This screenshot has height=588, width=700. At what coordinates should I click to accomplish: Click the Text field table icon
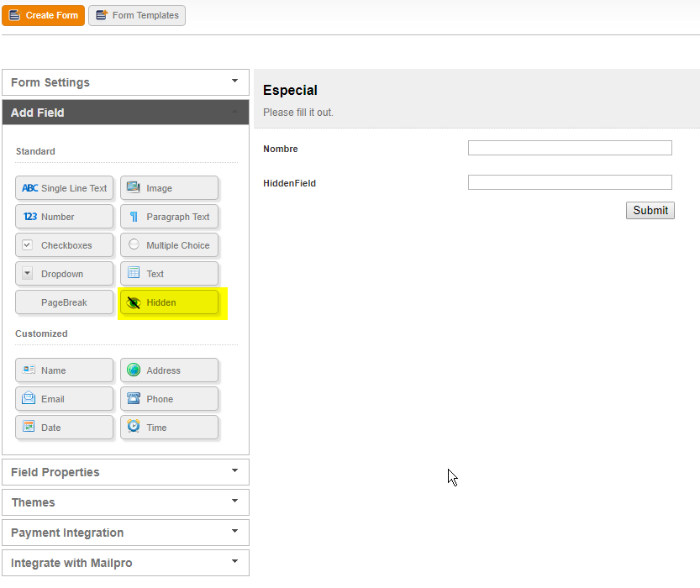pos(134,273)
